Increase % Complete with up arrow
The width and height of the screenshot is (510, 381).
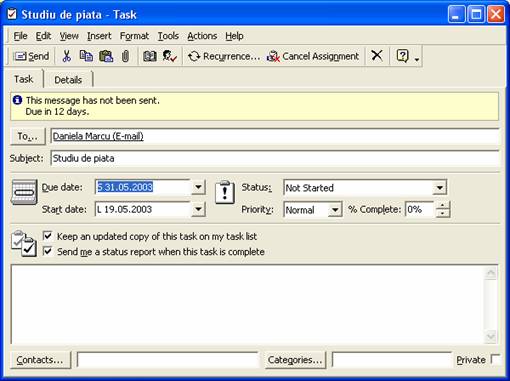(x=442, y=206)
